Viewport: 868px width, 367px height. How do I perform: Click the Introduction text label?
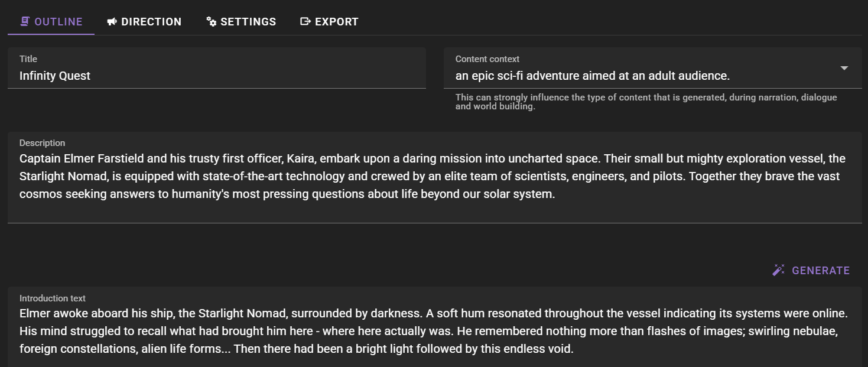tap(53, 298)
